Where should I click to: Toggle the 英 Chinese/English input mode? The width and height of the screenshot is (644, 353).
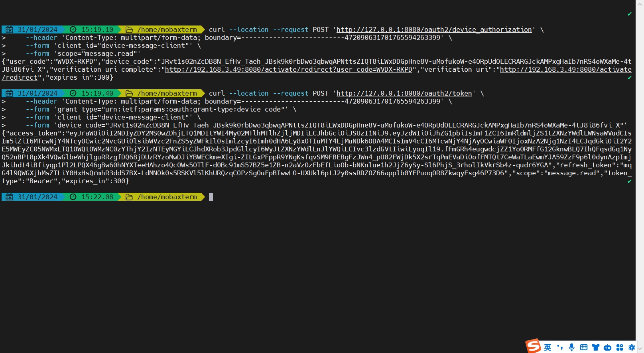point(548,347)
